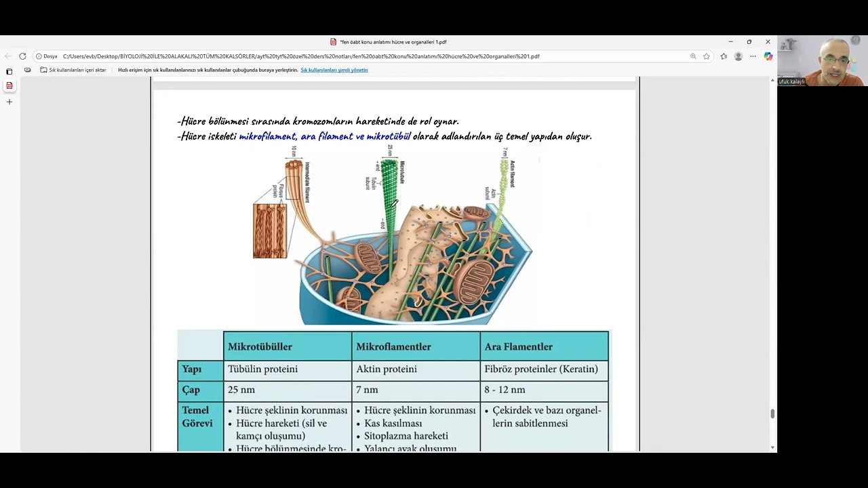
Task: Click the scrollbar down arrow
Action: (x=772, y=447)
